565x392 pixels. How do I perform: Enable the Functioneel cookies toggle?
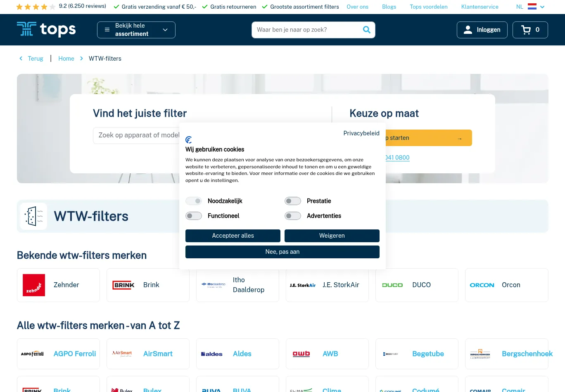(x=194, y=216)
